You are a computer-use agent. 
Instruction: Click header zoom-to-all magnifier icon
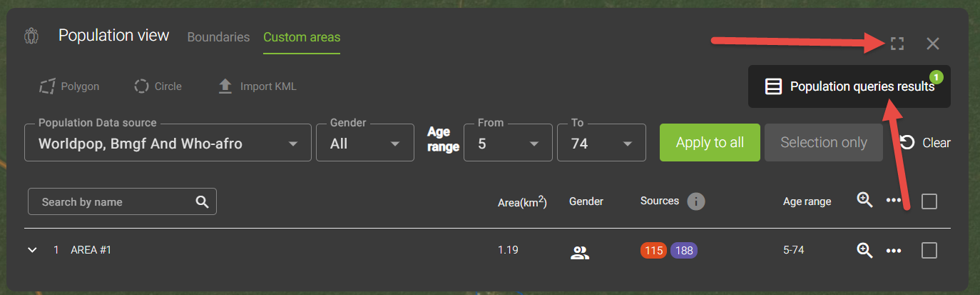coord(864,200)
